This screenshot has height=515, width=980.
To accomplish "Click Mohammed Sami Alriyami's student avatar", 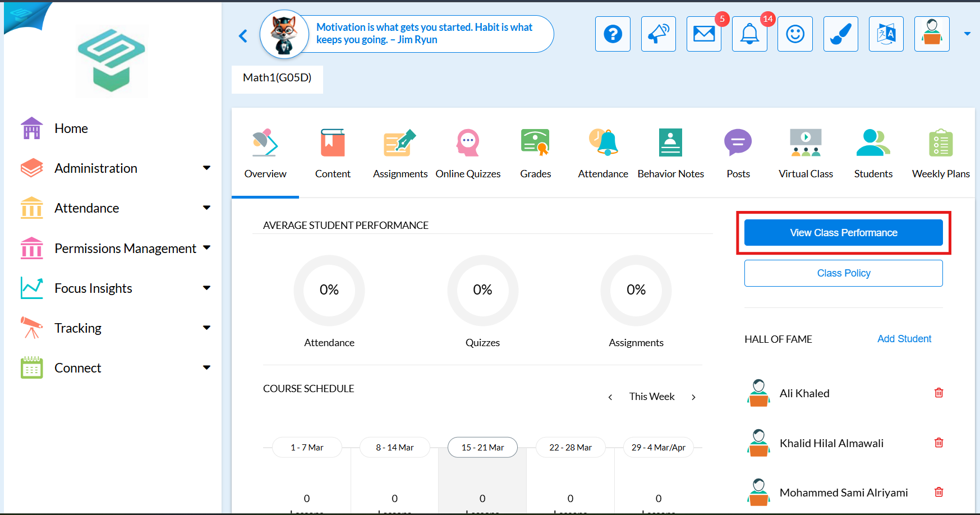I will (x=759, y=492).
